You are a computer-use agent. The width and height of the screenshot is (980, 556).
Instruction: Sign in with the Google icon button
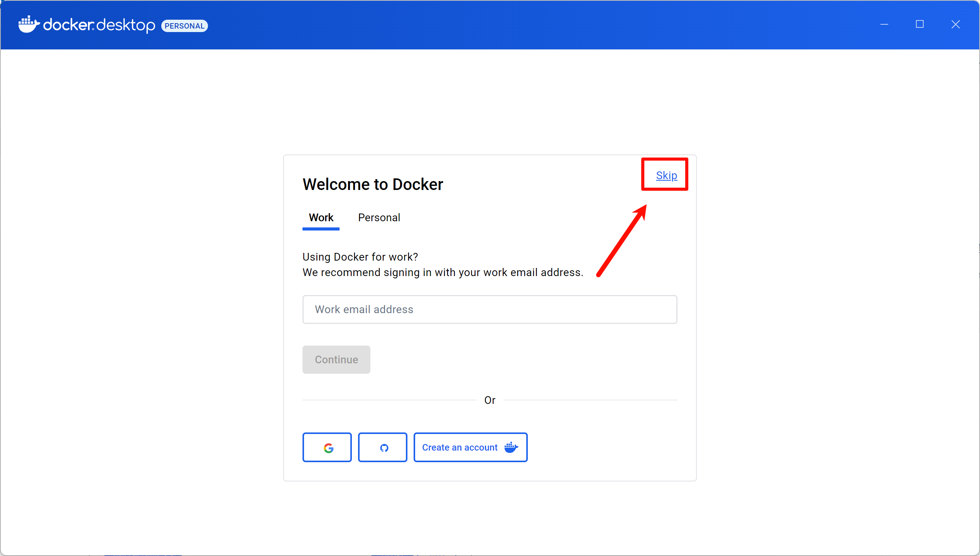327,448
